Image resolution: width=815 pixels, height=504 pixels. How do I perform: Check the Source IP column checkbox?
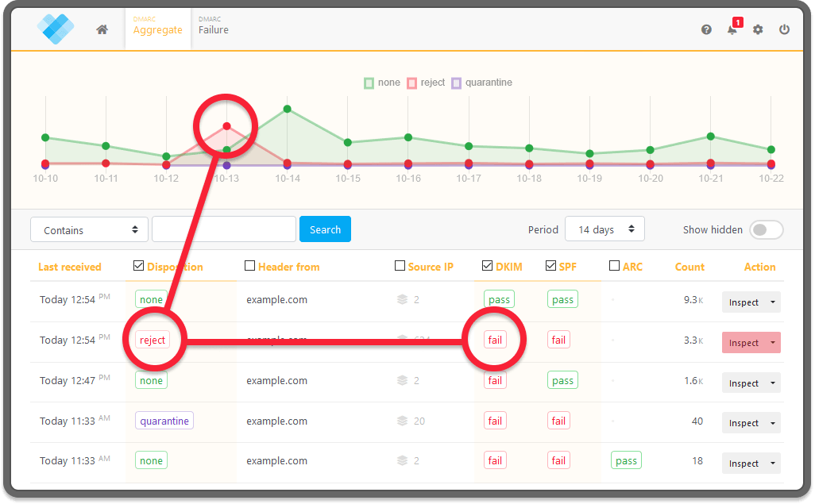pyautogui.click(x=400, y=266)
